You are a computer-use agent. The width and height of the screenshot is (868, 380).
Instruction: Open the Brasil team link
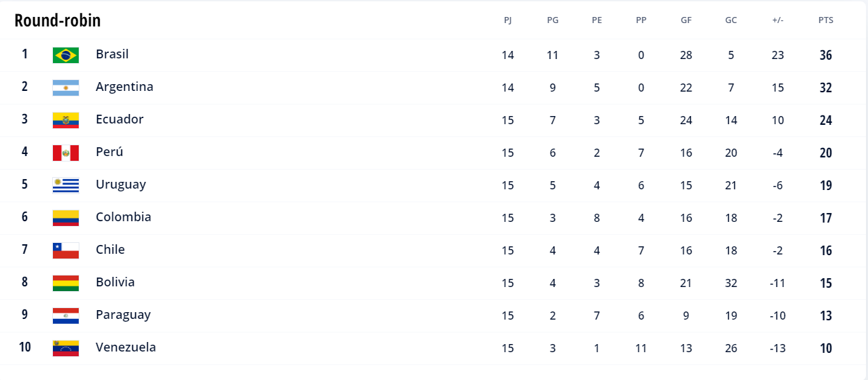(112, 54)
